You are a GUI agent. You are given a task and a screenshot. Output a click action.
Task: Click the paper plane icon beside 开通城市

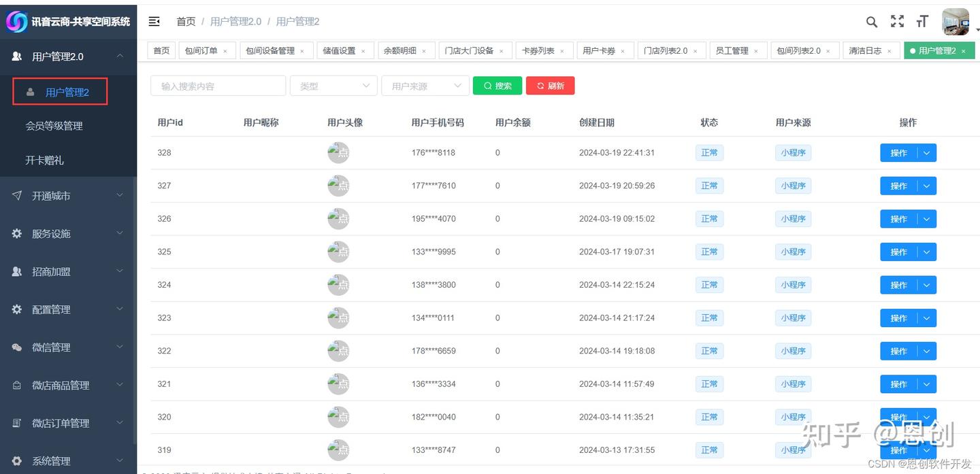pos(17,196)
